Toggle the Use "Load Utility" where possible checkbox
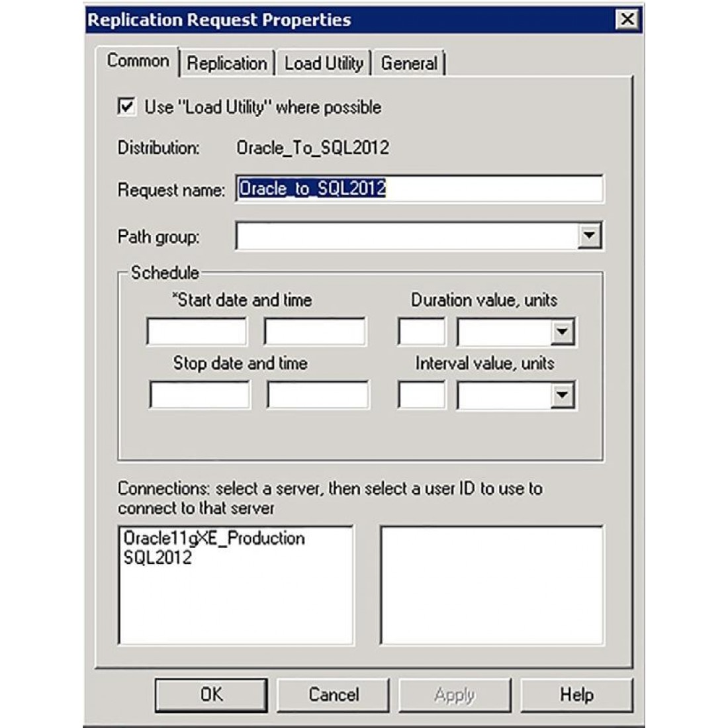Screen dimensions: 728x728 126,107
